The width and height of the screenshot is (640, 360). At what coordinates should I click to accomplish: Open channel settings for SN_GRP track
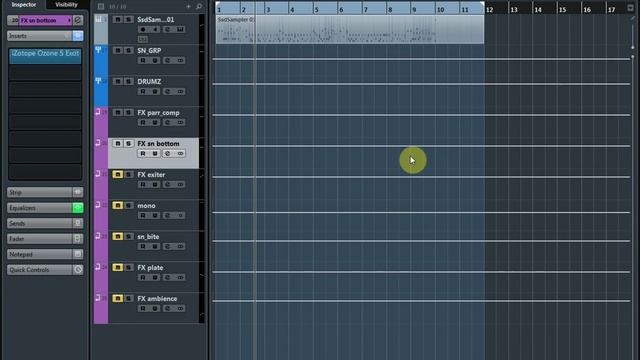tap(168, 60)
